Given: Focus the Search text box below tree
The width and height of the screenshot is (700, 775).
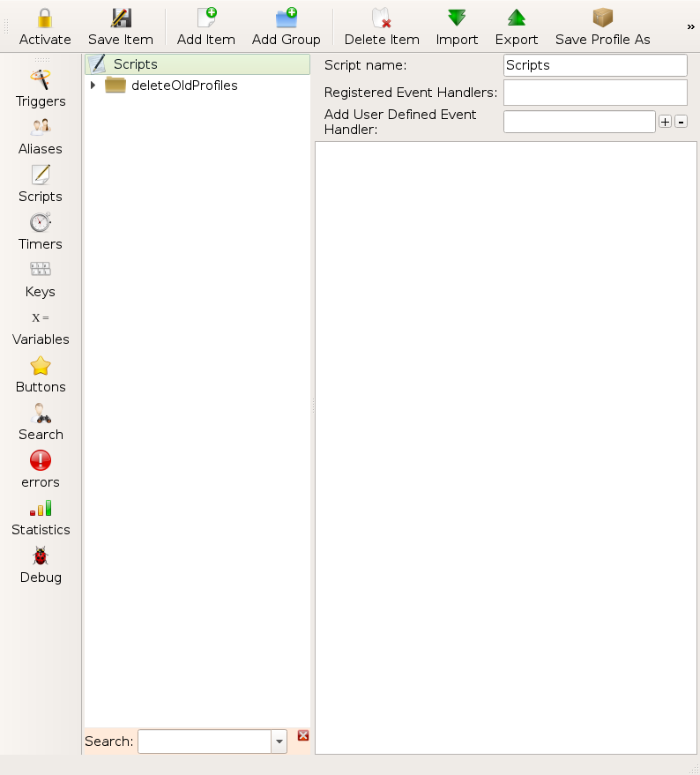Looking at the screenshot, I should click(205, 741).
